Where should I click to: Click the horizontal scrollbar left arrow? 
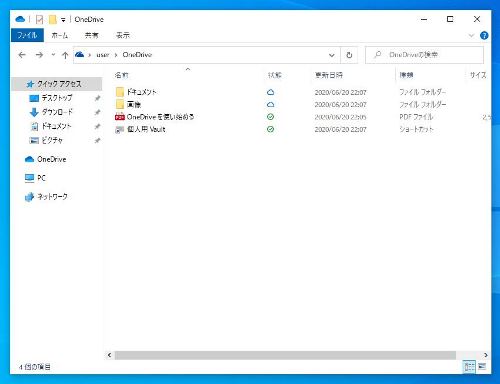[x=109, y=355]
